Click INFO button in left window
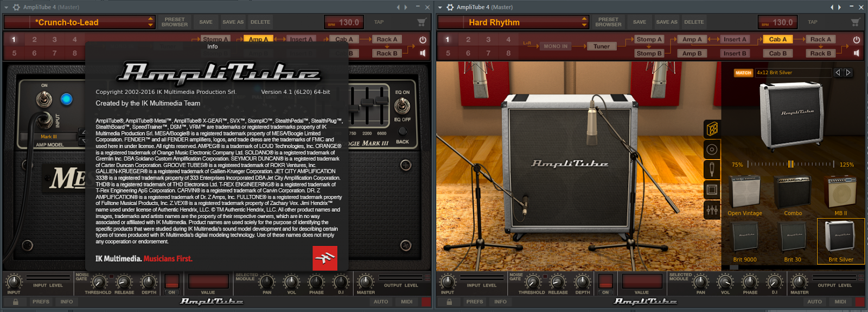 coord(67,302)
